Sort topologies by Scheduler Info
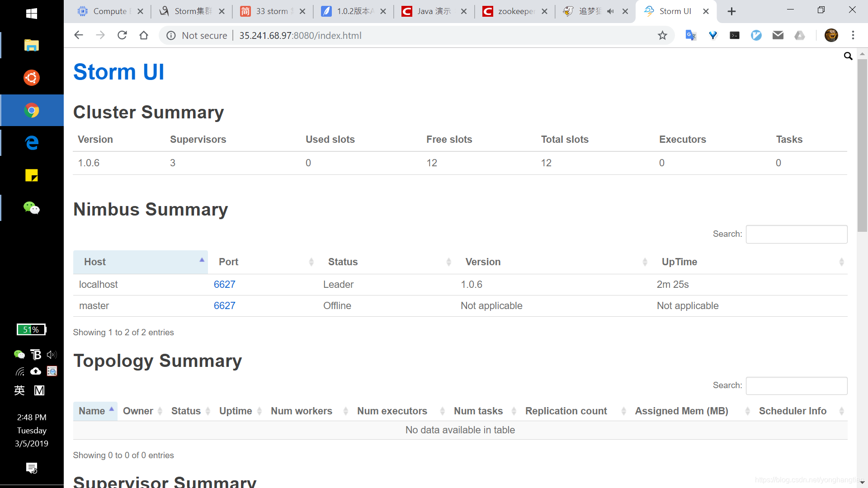868x488 pixels. [801, 411]
